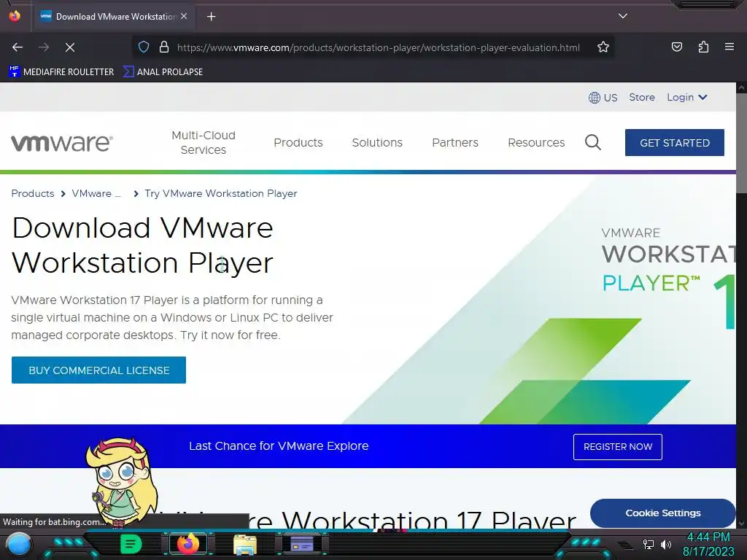Click the VMware logo
747x560 pixels.
click(62, 143)
